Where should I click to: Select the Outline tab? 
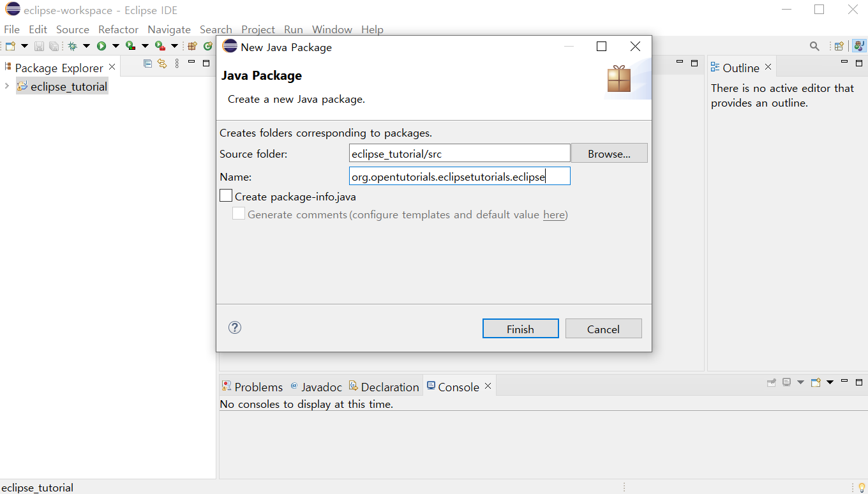[x=735, y=67]
